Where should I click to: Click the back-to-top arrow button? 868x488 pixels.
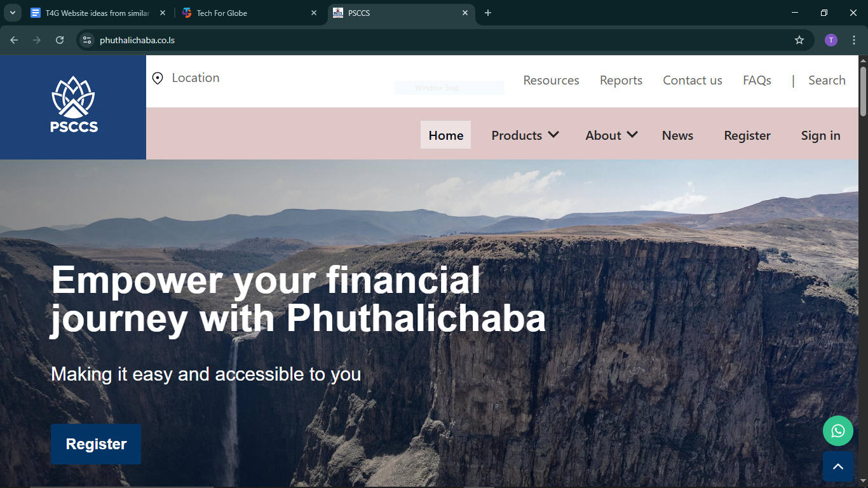pyautogui.click(x=838, y=467)
